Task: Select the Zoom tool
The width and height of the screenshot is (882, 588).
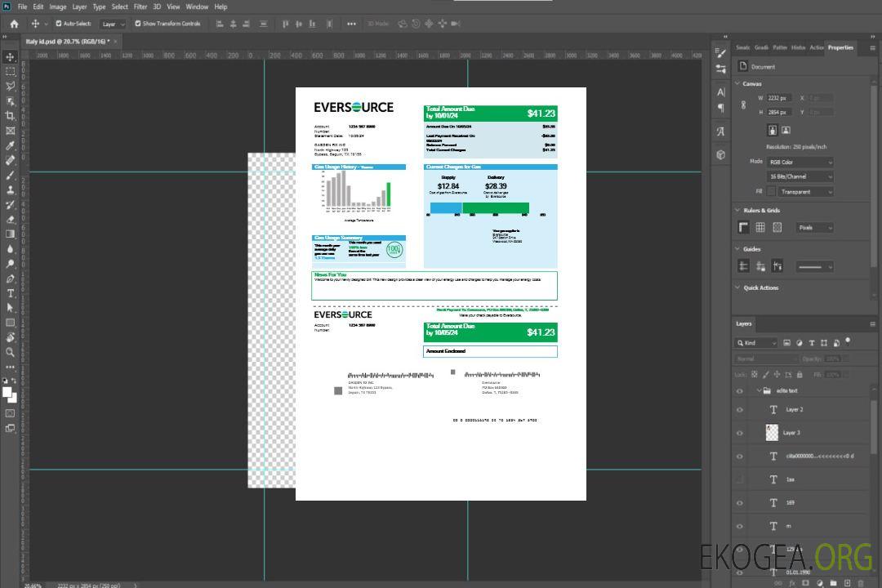Action: pyautogui.click(x=10, y=352)
